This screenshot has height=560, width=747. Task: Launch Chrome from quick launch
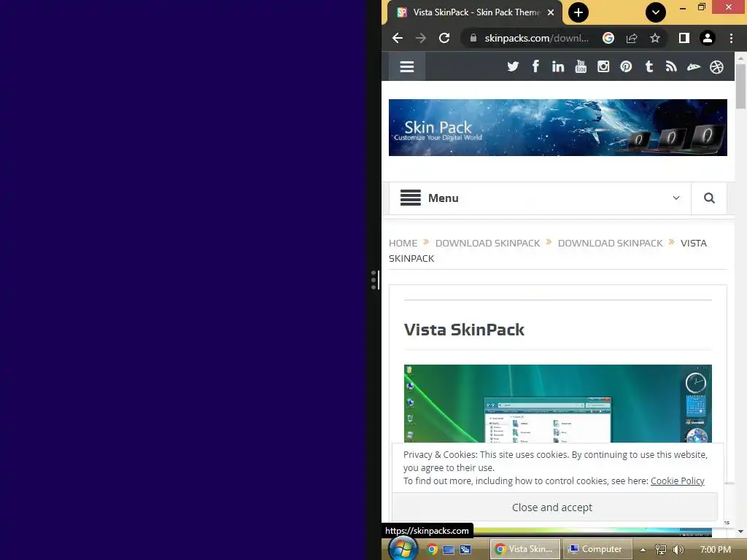[x=432, y=549]
